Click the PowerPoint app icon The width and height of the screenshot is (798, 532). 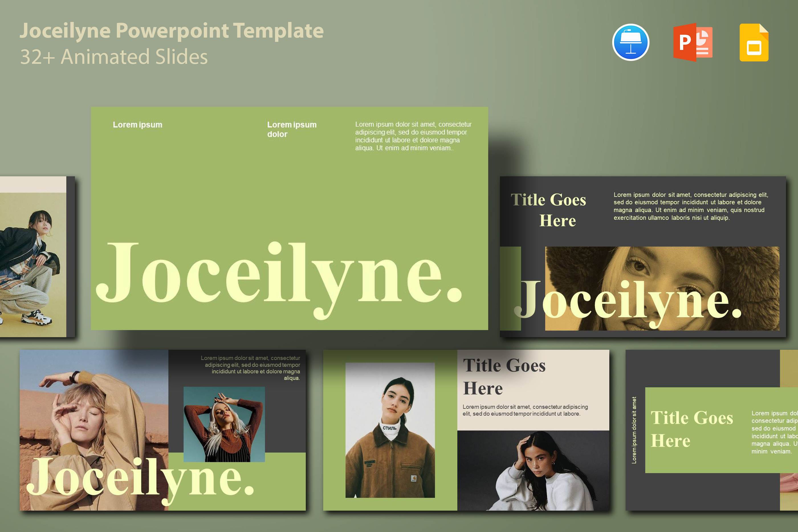tap(693, 42)
